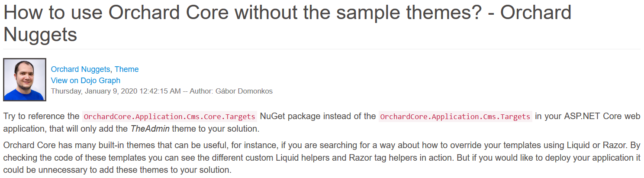Click the article title heading
This screenshot has width=644, height=178.
tap(287, 24)
